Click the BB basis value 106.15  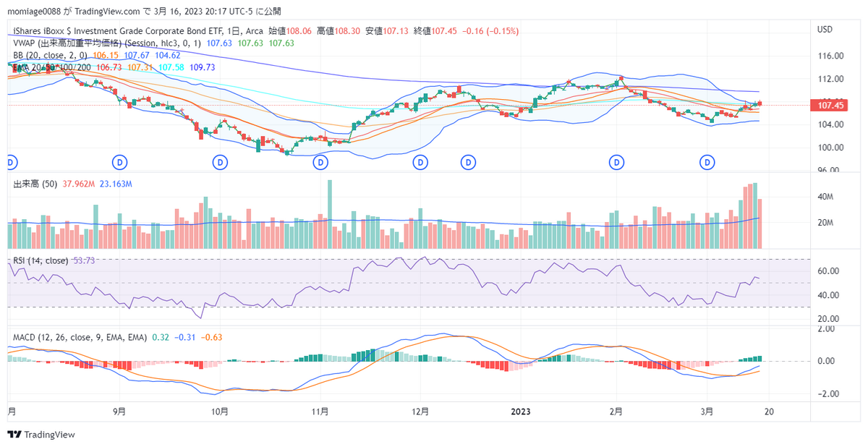(106, 55)
